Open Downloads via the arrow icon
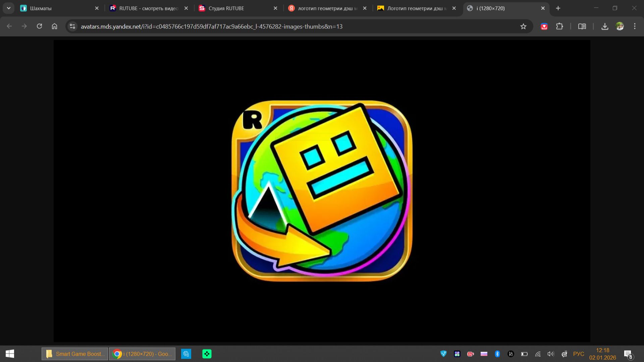 (605, 26)
